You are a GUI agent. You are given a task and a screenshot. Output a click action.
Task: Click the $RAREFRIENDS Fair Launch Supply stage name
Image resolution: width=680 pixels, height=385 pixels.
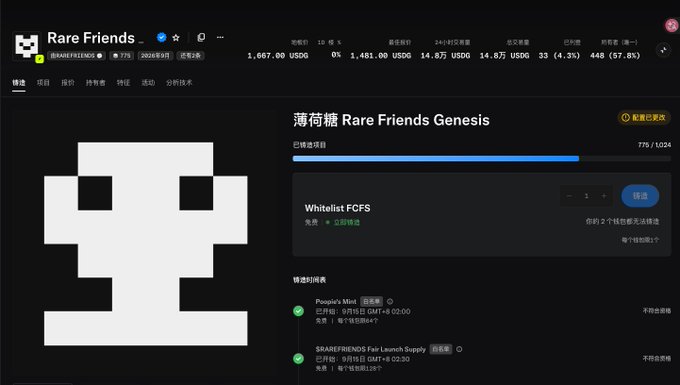[371, 349]
